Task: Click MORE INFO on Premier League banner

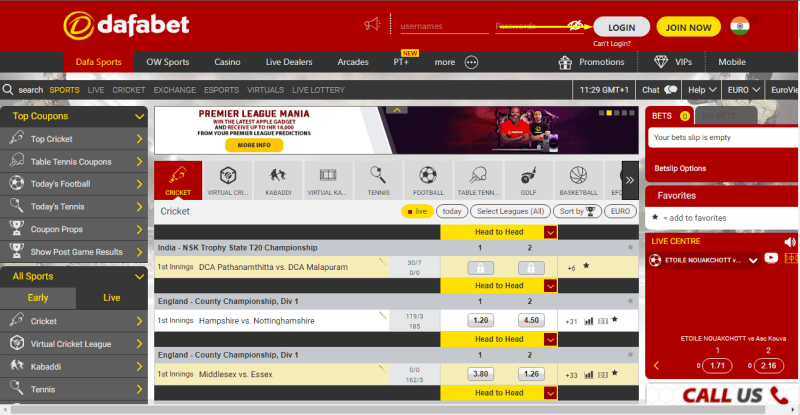Action: [x=254, y=145]
